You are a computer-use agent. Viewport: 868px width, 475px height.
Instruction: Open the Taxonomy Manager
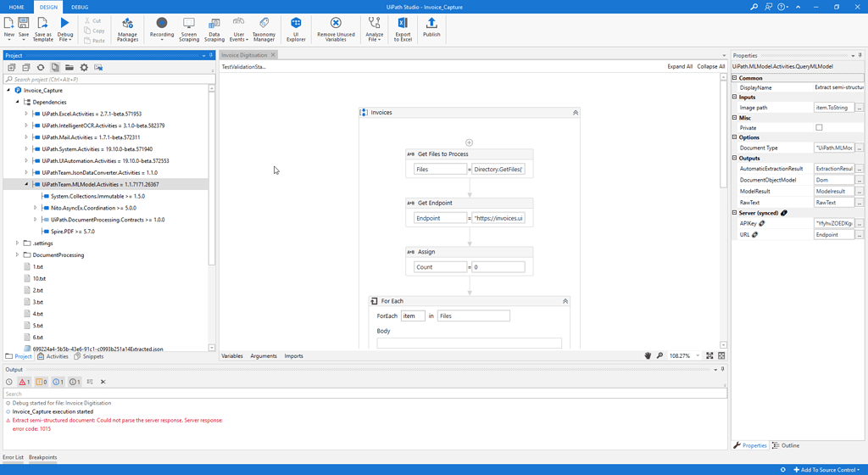(x=264, y=29)
